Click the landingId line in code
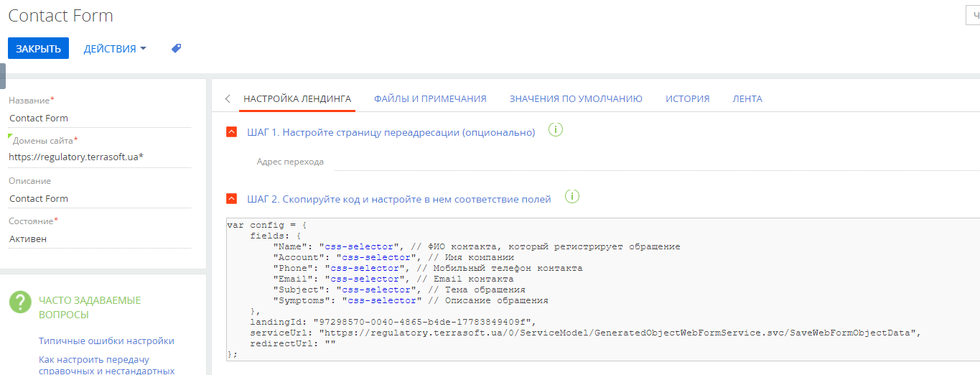This screenshot has height=375, width=980. click(393, 322)
